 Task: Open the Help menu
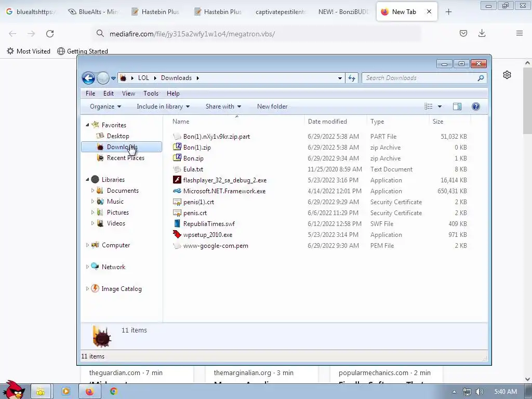(173, 94)
